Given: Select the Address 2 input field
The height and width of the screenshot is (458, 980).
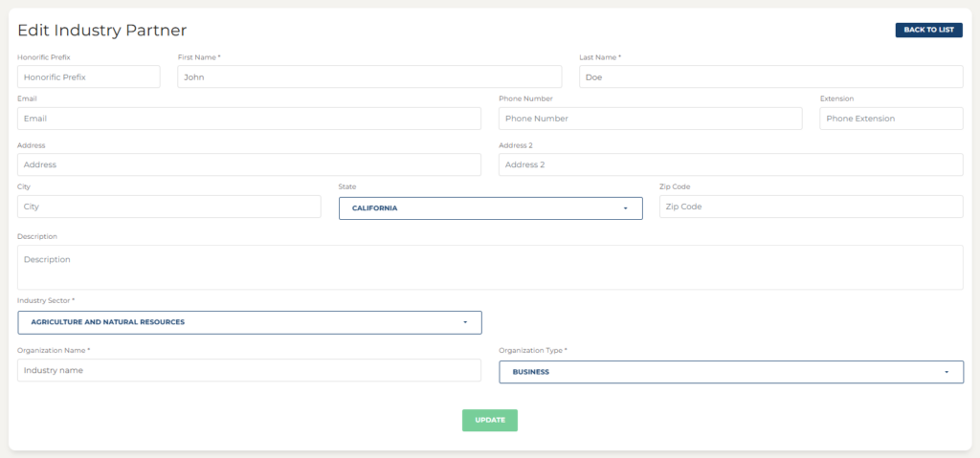Looking at the screenshot, I should point(730,165).
